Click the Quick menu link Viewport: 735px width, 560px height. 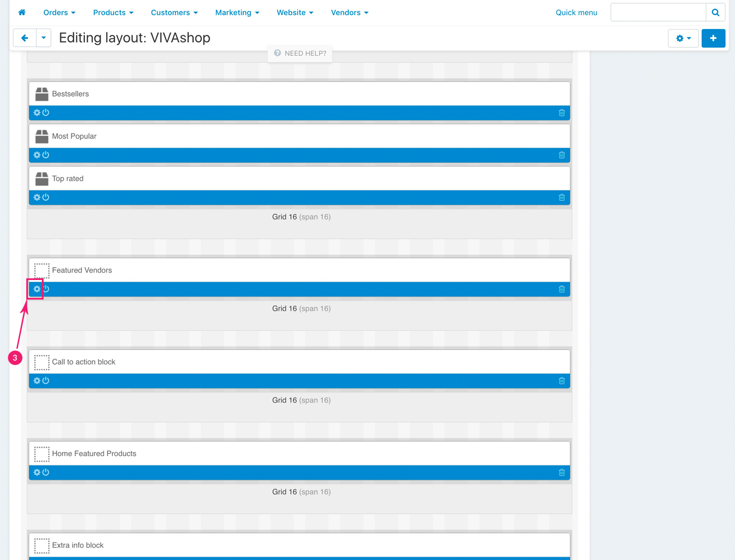pyautogui.click(x=576, y=12)
